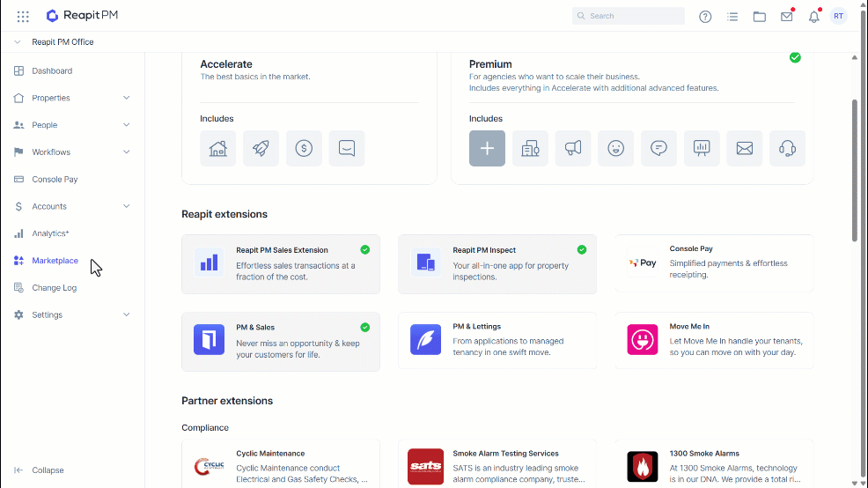Click the Accelerate plan heading
The width and height of the screenshot is (868, 488).
point(226,64)
